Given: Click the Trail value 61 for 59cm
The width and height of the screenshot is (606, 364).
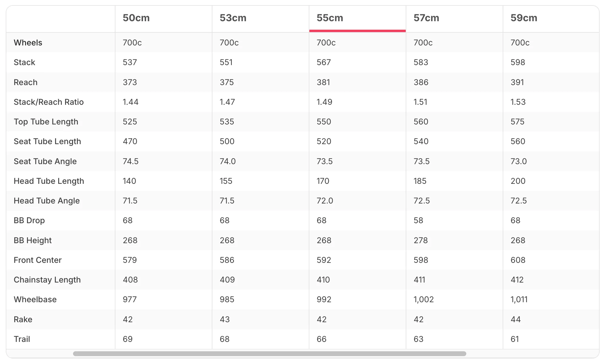Looking at the screenshot, I should tap(515, 339).
